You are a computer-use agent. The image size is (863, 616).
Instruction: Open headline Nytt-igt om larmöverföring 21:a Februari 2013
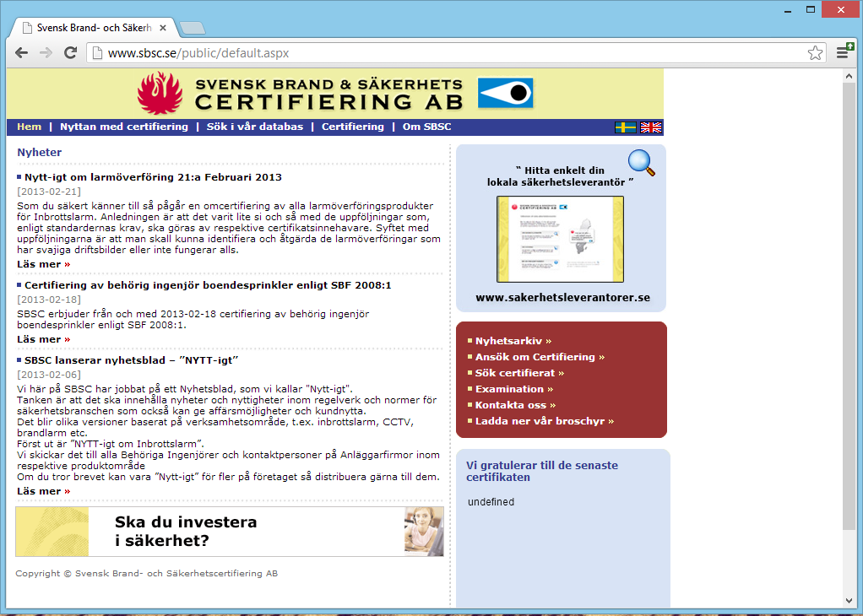[153, 177]
